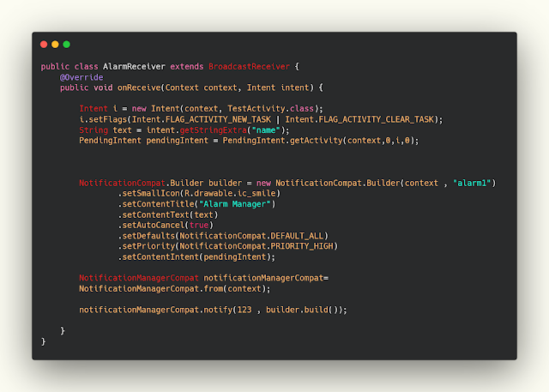
Task: Click the getStringExtra method call
Action: [214, 130]
